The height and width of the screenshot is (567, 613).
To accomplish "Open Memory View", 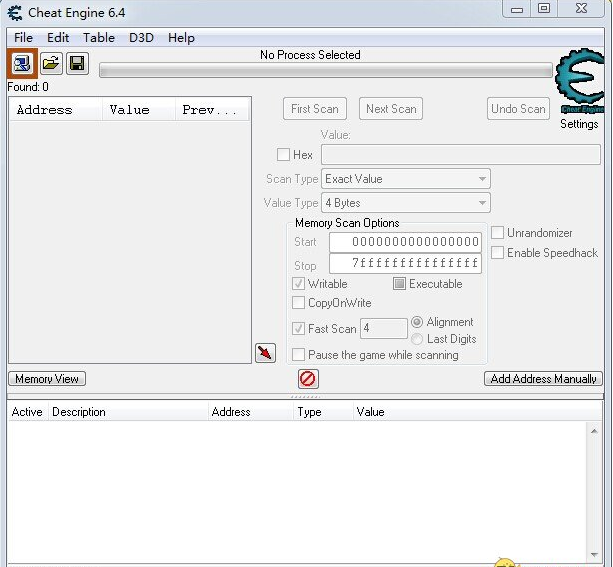I will click(47, 379).
